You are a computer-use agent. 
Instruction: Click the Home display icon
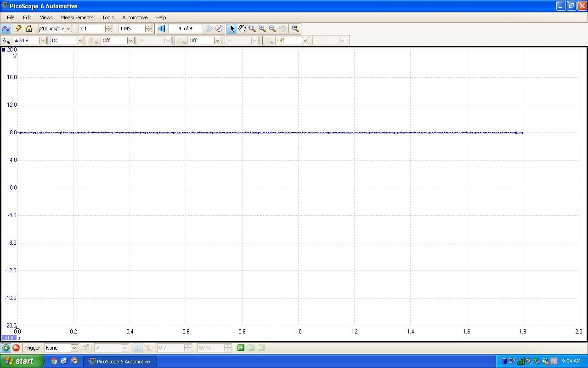(x=29, y=29)
